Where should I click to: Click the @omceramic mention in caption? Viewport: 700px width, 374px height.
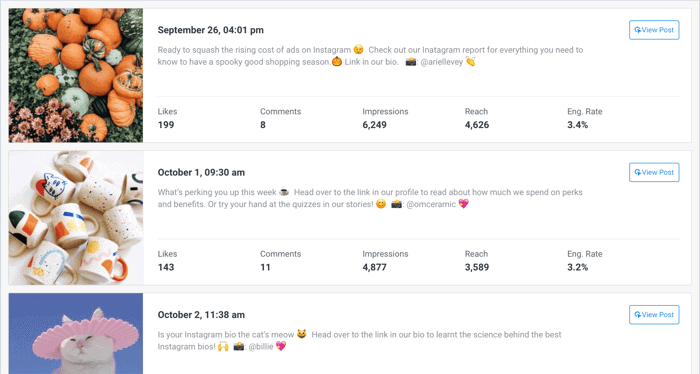[x=431, y=204]
